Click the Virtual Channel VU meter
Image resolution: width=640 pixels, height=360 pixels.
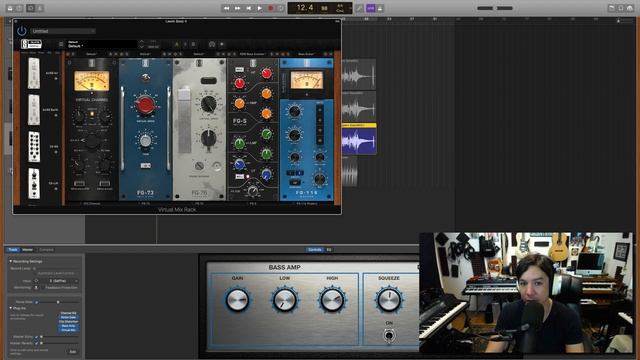pyautogui.click(x=92, y=81)
